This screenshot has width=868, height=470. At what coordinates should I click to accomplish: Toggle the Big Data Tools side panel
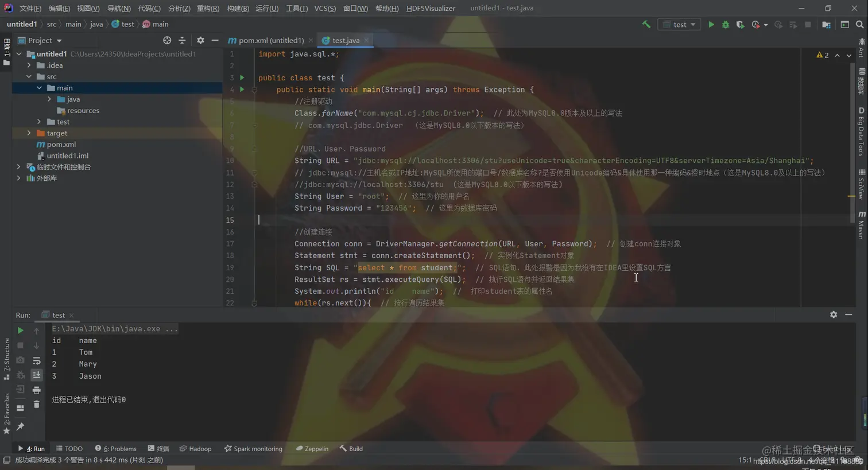pos(861,132)
